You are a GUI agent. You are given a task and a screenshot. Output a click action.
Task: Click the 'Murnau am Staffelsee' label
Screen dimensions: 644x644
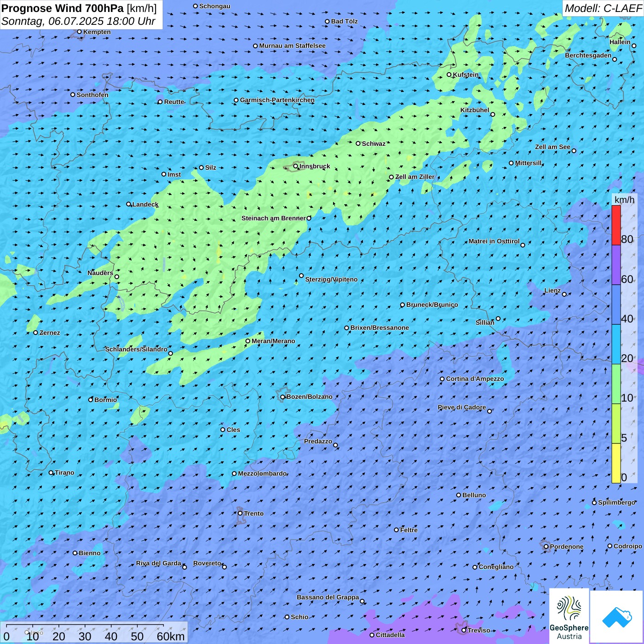(x=292, y=46)
